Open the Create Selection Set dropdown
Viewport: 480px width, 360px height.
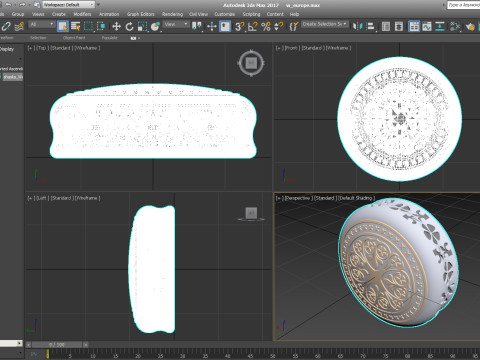click(325, 24)
